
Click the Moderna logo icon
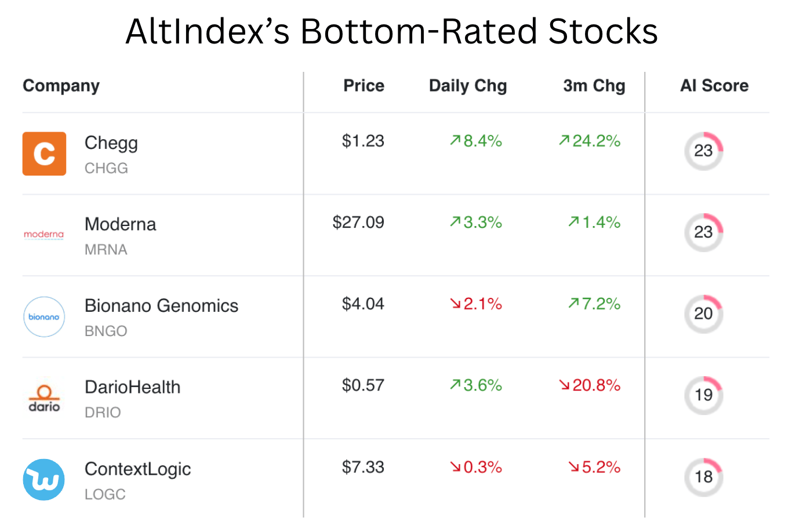click(44, 235)
